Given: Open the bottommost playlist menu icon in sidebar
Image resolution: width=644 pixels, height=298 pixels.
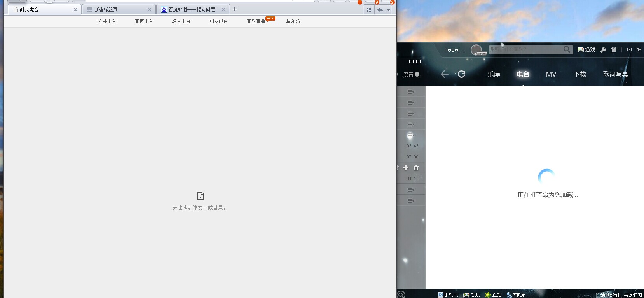Looking at the screenshot, I should point(411,201).
